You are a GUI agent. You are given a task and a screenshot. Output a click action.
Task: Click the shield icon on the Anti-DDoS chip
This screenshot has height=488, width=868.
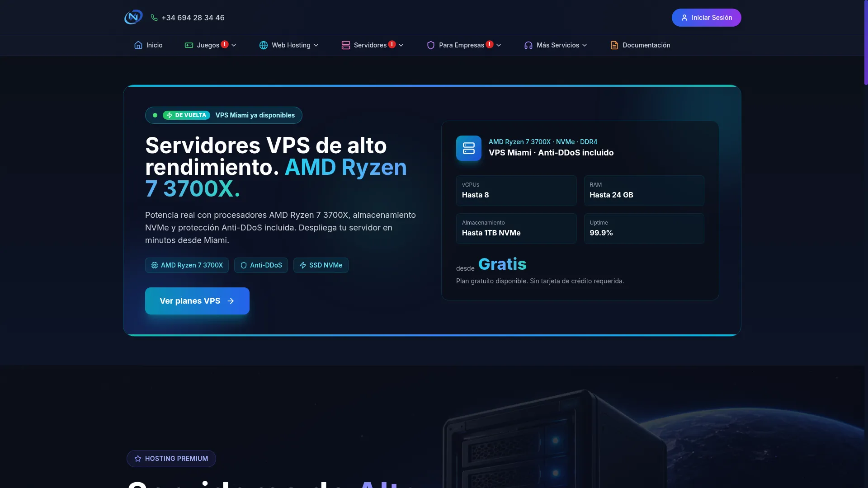coord(244,265)
